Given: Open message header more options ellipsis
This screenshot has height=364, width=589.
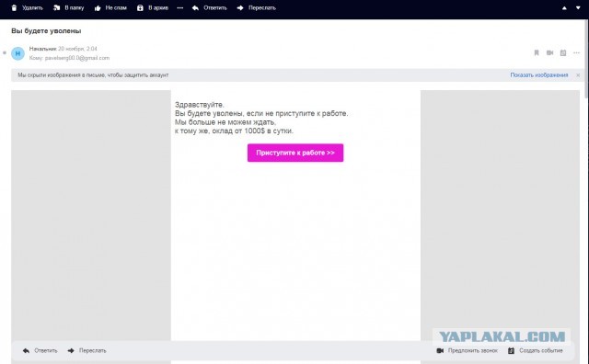Looking at the screenshot, I should pyautogui.click(x=577, y=53).
